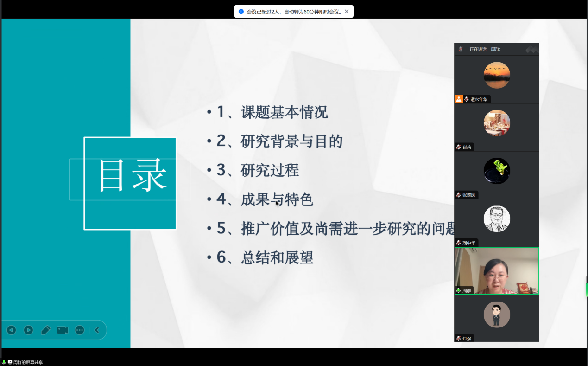Click the video camera icon in slide toolbar
This screenshot has height=366, width=588.
[63, 330]
